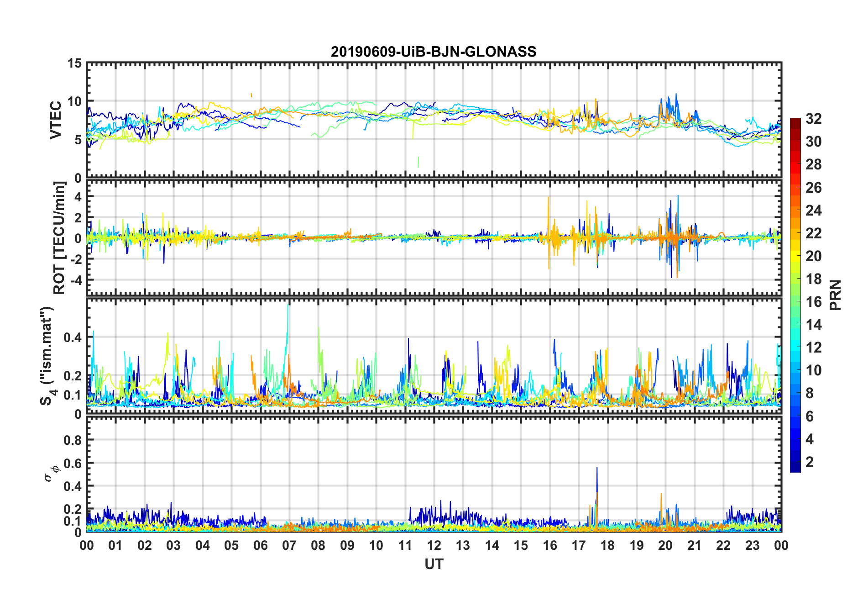
Task: Click the "-4" tick on the ROT axis
Action: pyautogui.click(x=75, y=279)
